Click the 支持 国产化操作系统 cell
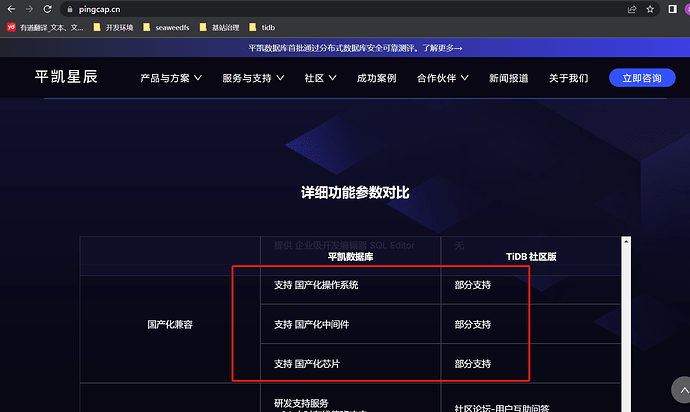The width and height of the screenshot is (690, 412). (x=316, y=285)
